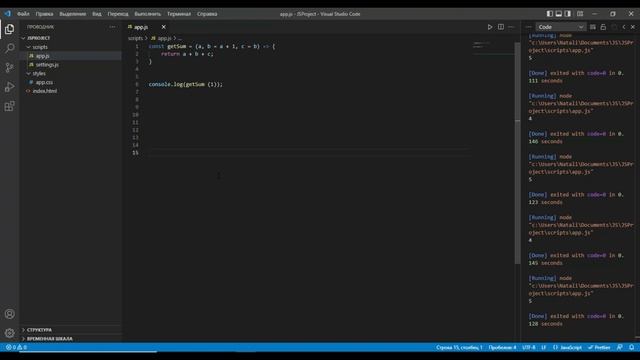Open editor More Actions ellipsis

click(511, 27)
